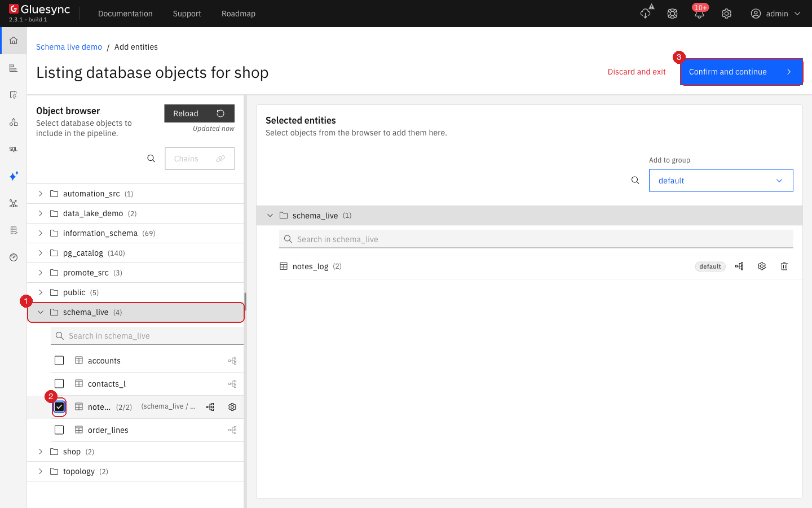This screenshot has height=508, width=812.
Task: Expand the shop folder
Action: point(41,452)
